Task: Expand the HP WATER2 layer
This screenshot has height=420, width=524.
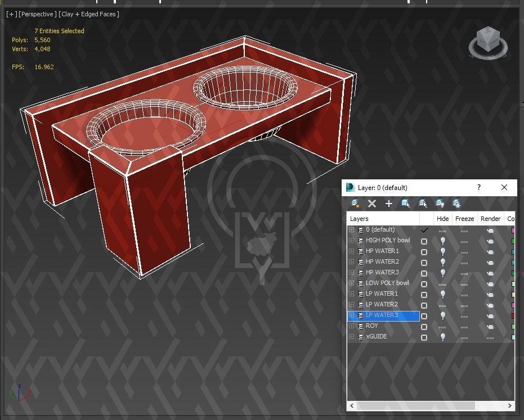Action: pyautogui.click(x=352, y=262)
